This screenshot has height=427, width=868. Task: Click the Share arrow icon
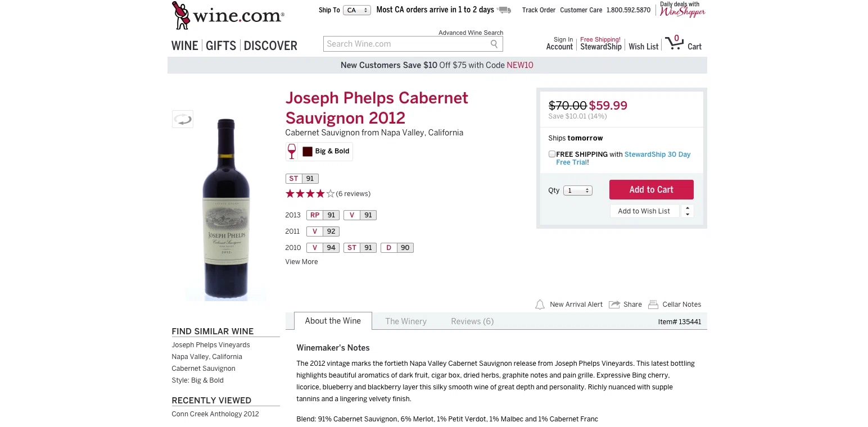click(x=614, y=305)
